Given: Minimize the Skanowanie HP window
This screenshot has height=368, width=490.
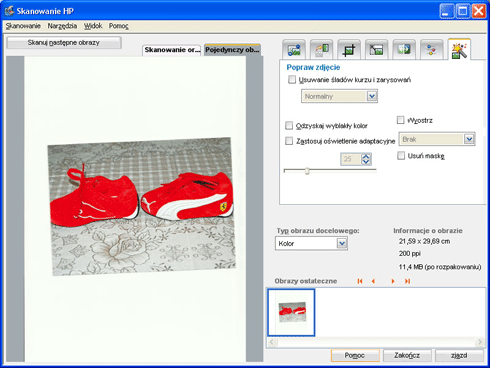Looking at the screenshot, I should click(447, 11).
